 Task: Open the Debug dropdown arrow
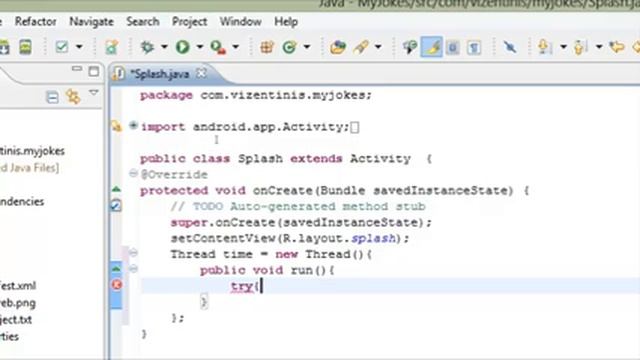click(164, 47)
